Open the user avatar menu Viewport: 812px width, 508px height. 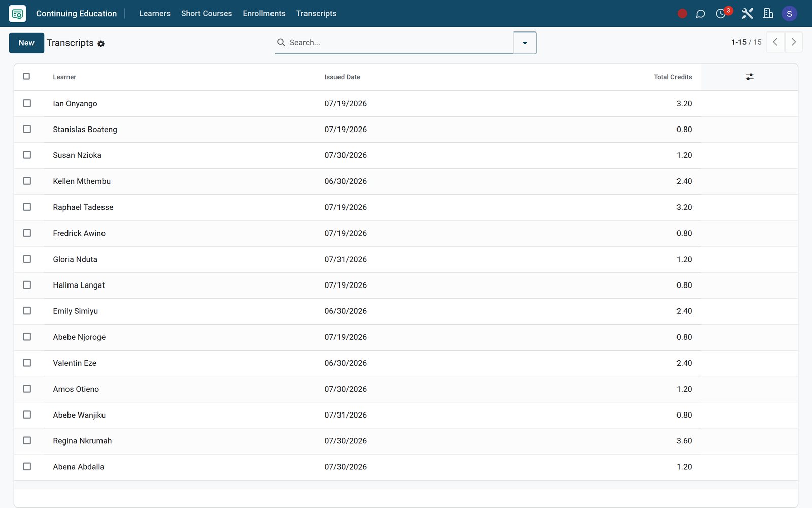[x=789, y=14]
